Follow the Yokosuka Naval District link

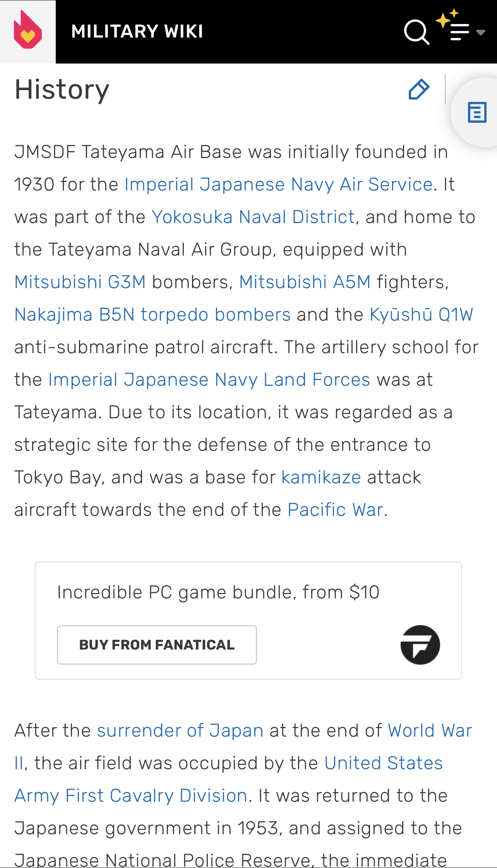(253, 217)
